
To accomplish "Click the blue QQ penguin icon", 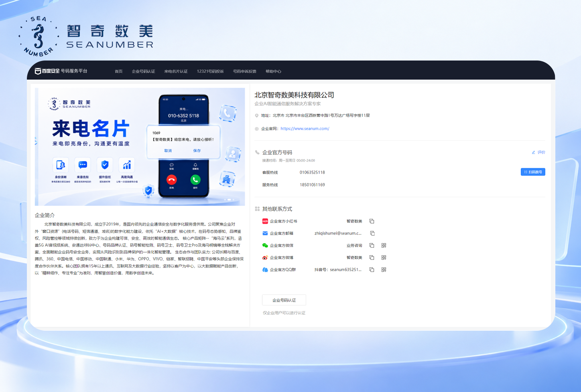I will (x=265, y=270).
